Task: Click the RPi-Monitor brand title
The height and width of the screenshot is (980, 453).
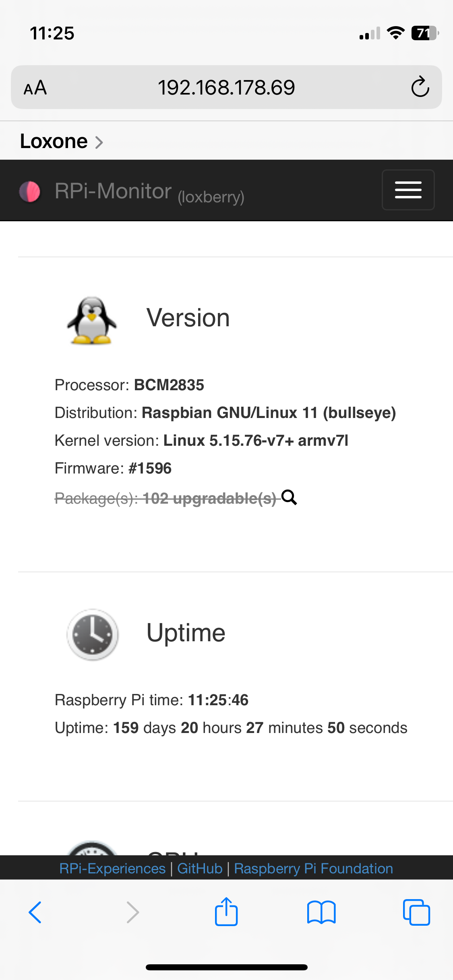Action: 113,191
